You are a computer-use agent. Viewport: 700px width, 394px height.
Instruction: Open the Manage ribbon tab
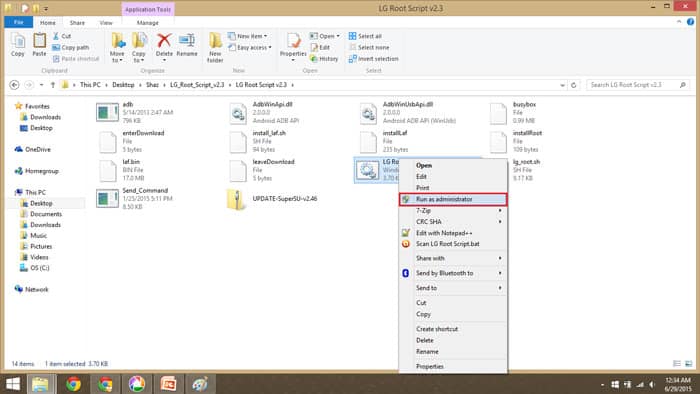point(147,22)
